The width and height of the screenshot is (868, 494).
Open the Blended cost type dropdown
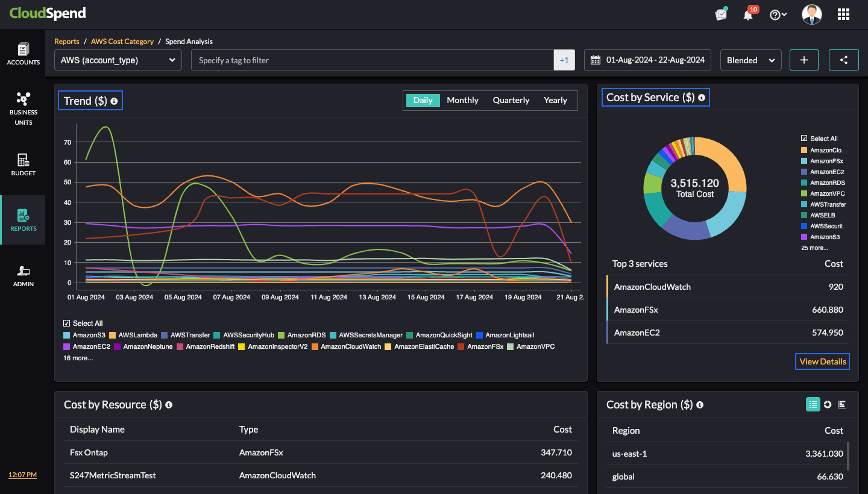(750, 60)
